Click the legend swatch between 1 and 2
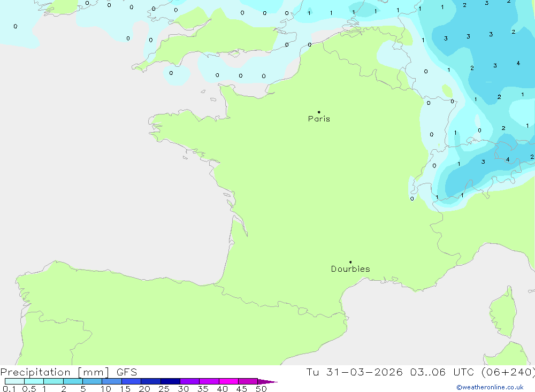535x392 pixels. click(53, 381)
